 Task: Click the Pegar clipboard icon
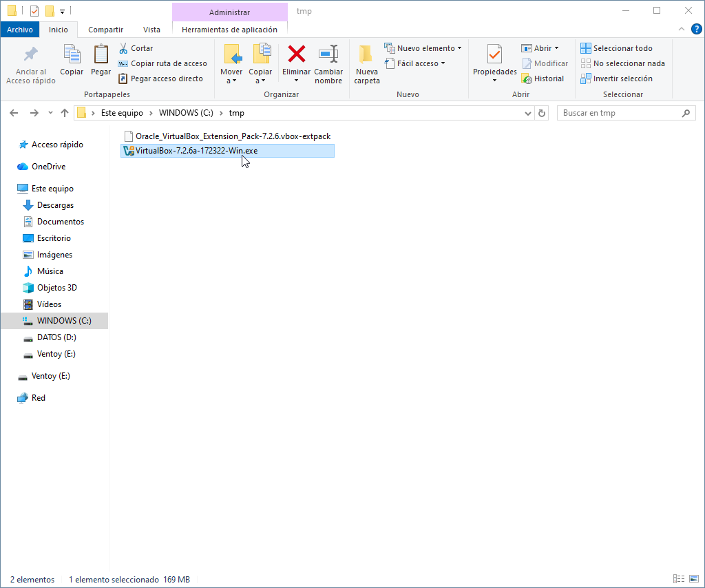101,54
